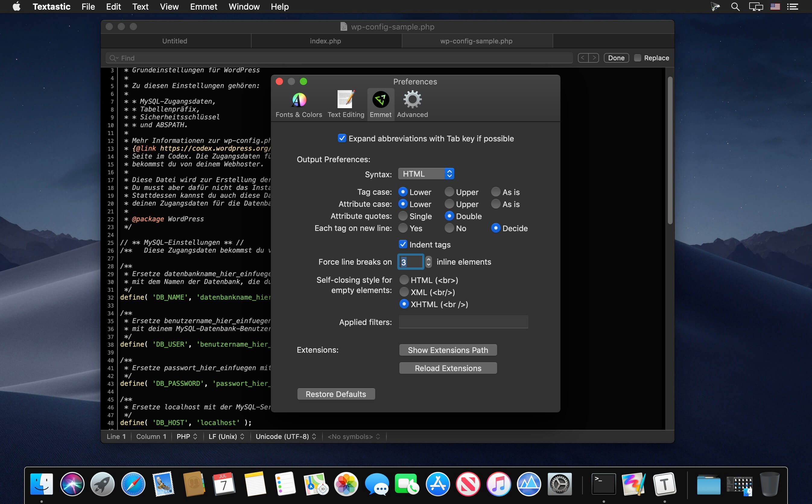Click the Show Extensions Path button
This screenshot has height=504, width=812.
pyautogui.click(x=448, y=350)
